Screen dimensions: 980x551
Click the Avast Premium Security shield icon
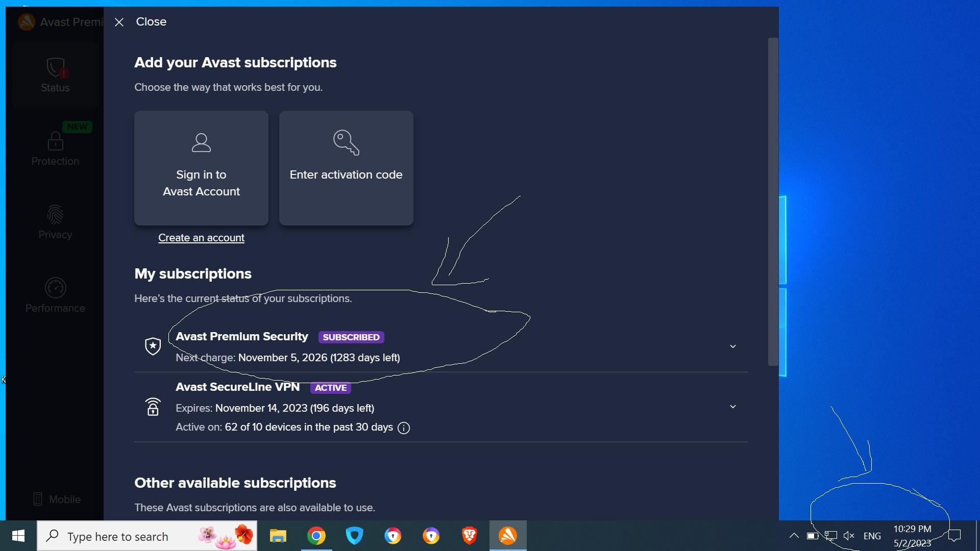(153, 346)
